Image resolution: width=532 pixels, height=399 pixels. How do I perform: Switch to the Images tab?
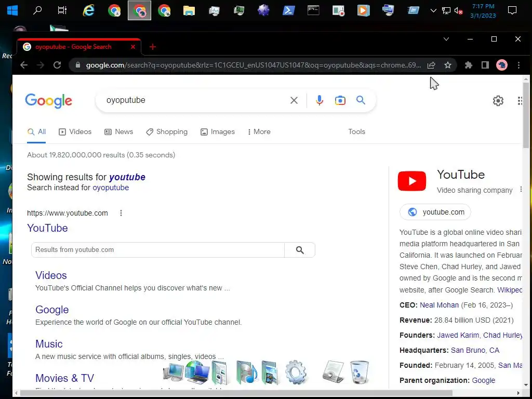(x=218, y=131)
